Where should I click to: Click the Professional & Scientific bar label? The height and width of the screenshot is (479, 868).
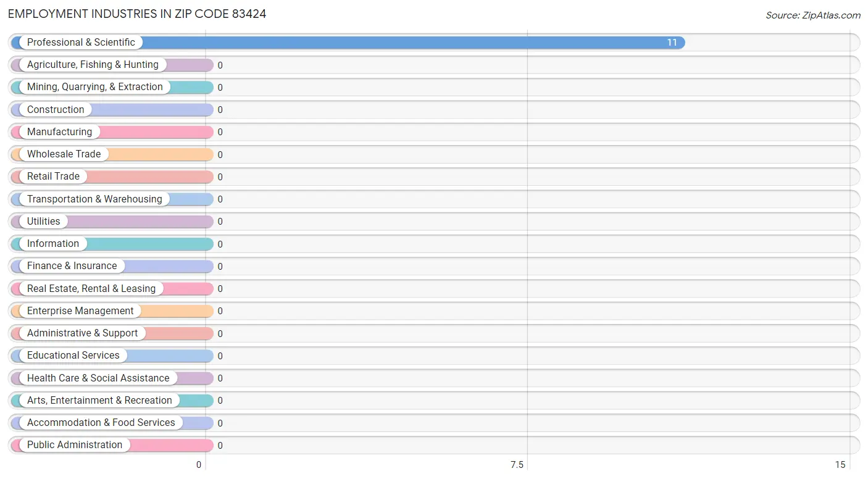[81, 43]
